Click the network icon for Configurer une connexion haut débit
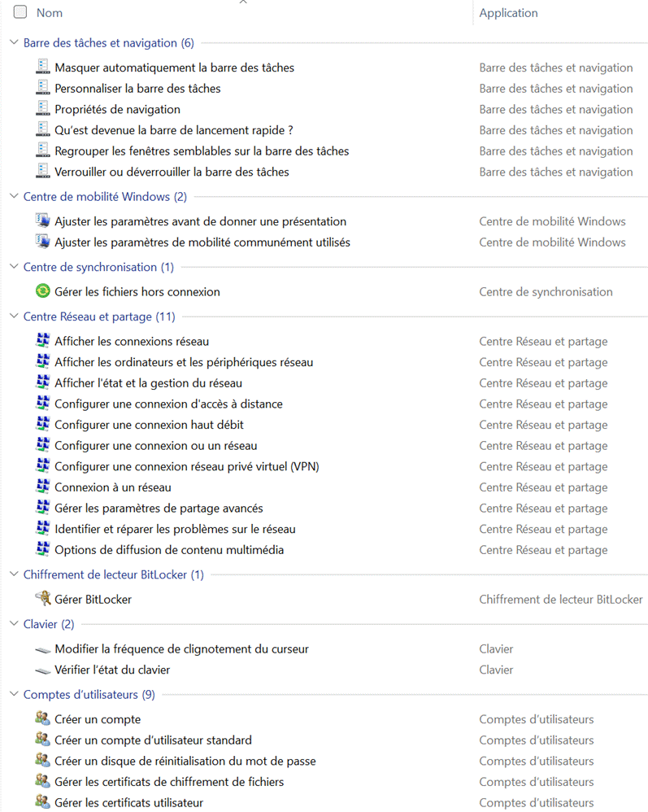 [x=43, y=424]
